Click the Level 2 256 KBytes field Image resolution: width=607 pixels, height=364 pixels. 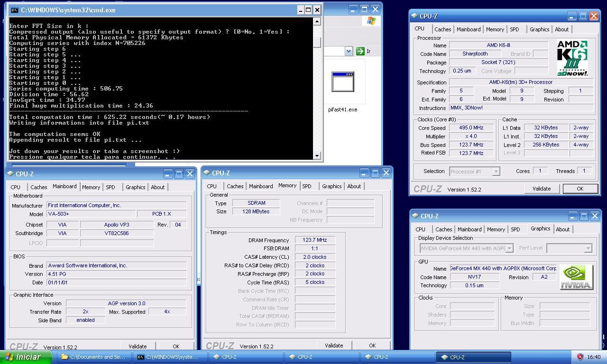[546, 145]
